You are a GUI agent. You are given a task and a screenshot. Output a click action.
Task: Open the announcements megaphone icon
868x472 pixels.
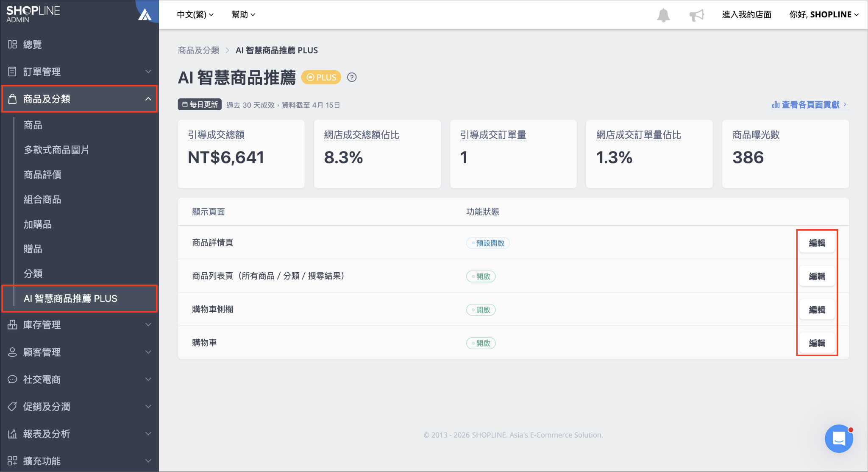[x=696, y=15]
